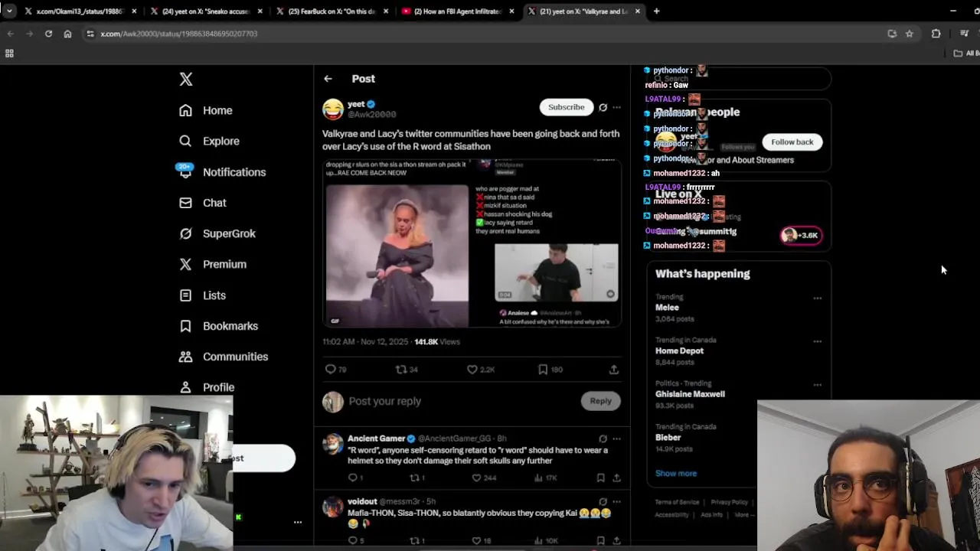Image resolution: width=980 pixels, height=551 pixels.
Task: Open the Privacy Policy link
Action: click(x=729, y=502)
